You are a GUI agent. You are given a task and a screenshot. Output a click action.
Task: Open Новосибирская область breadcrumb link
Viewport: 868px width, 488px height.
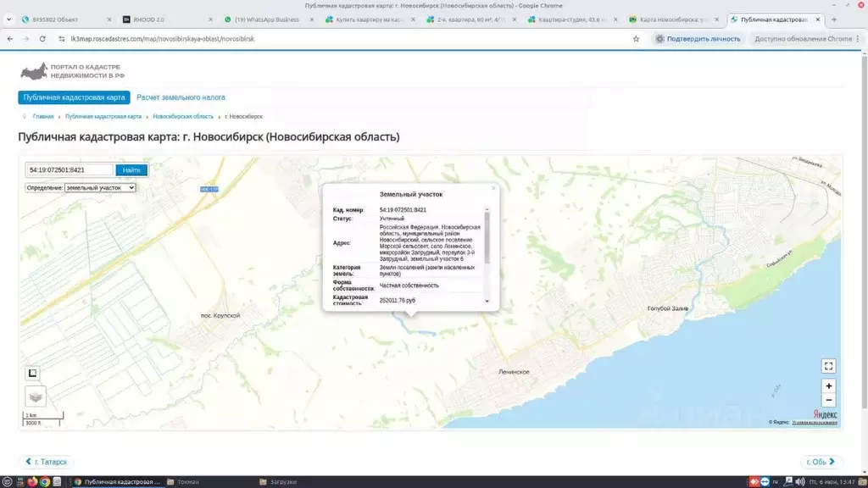[183, 117]
